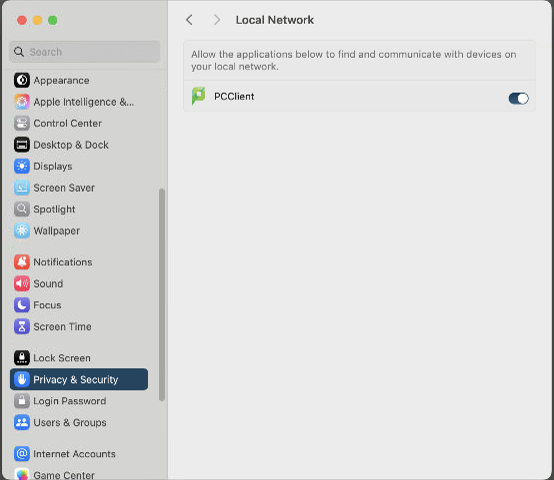Screen dimensions: 554x480
Task: Select the Displays icon in sidebar
Action: (x=22, y=166)
